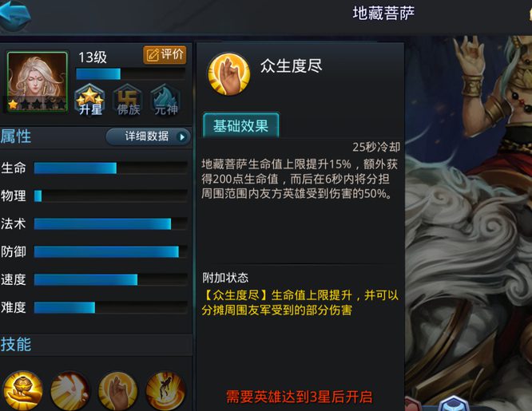Select the third skill icon with hand gesture
532x411 pixels.
coord(117,391)
